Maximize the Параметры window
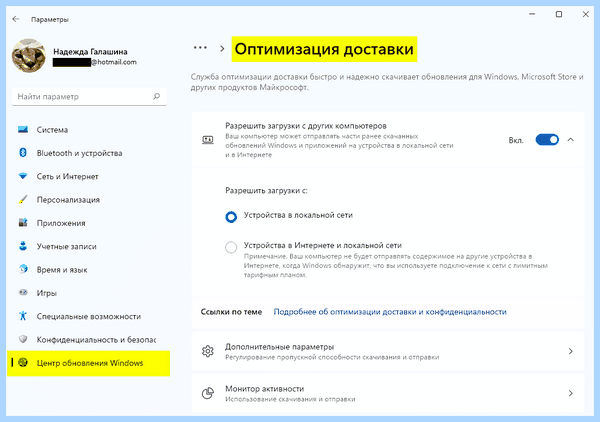Viewport: 600px width, 422px height. pyautogui.click(x=559, y=14)
